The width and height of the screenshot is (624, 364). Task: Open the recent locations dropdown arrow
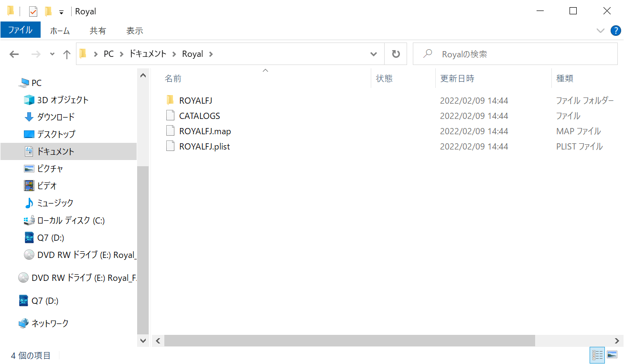click(52, 54)
